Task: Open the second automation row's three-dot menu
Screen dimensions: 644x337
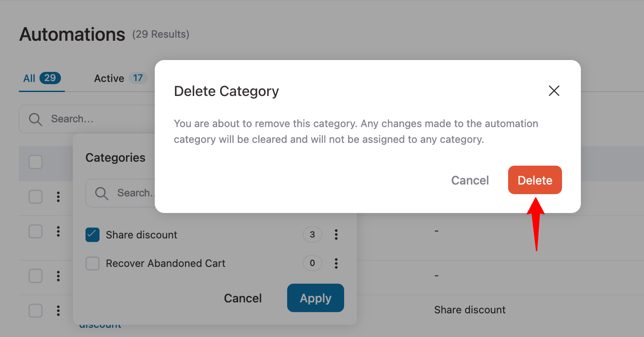Action: pyautogui.click(x=58, y=231)
